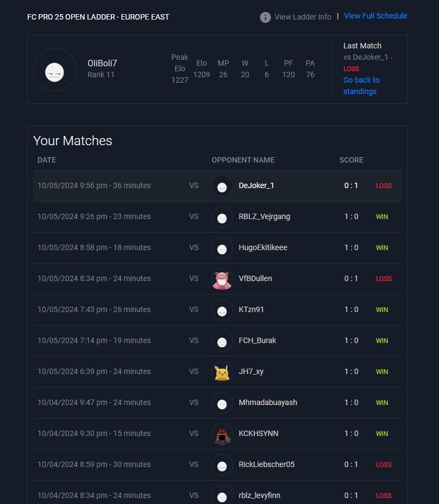Image resolution: width=439 pixels, height=504 pixels.
Task: Click RBLZ_Vejrgang opponent avatar
Action: pyautogui.click(x=222, y=217)
